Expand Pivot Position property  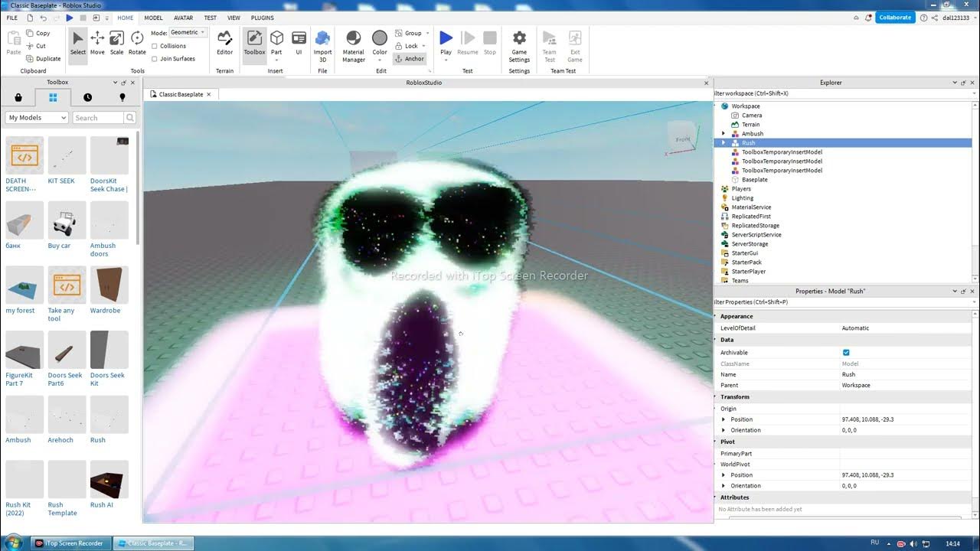tap(724, 475)
